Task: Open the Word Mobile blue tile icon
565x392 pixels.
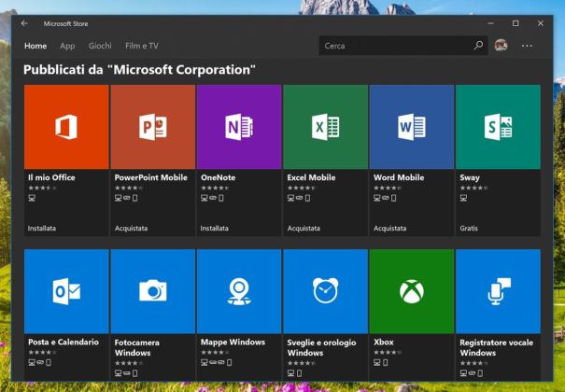Action: pos(412,127)
